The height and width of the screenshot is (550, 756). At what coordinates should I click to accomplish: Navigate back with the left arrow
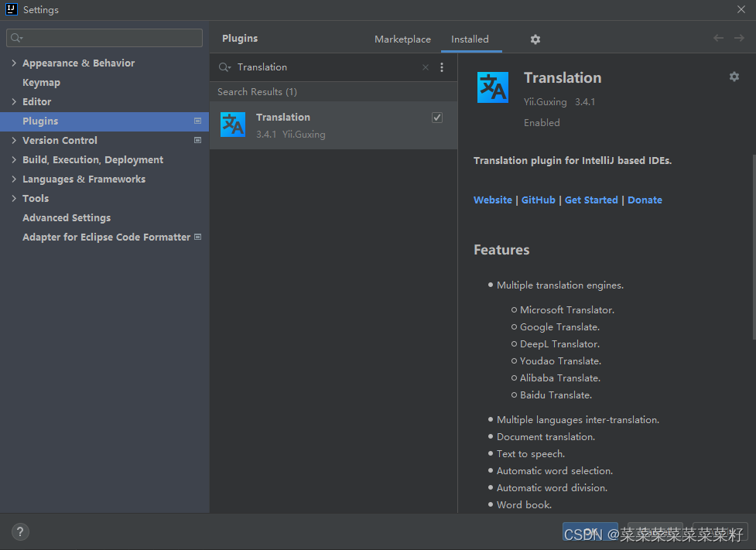coord(718,38)
